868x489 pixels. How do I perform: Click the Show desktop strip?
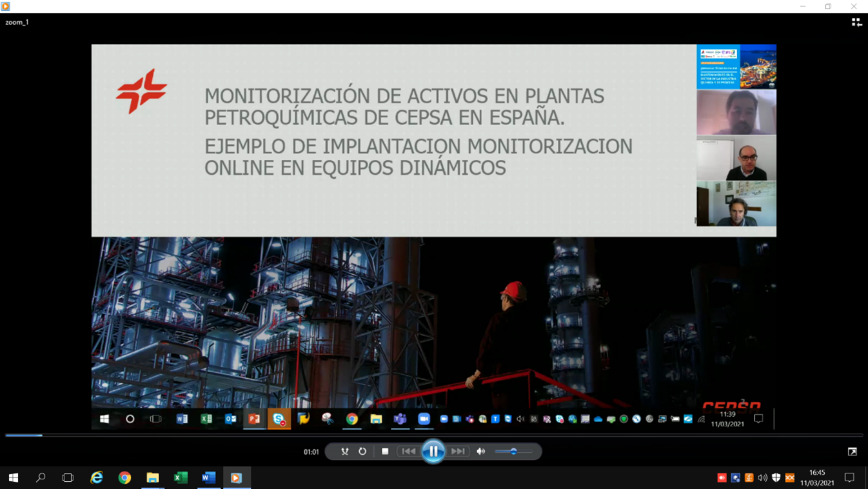coord(866,478)
